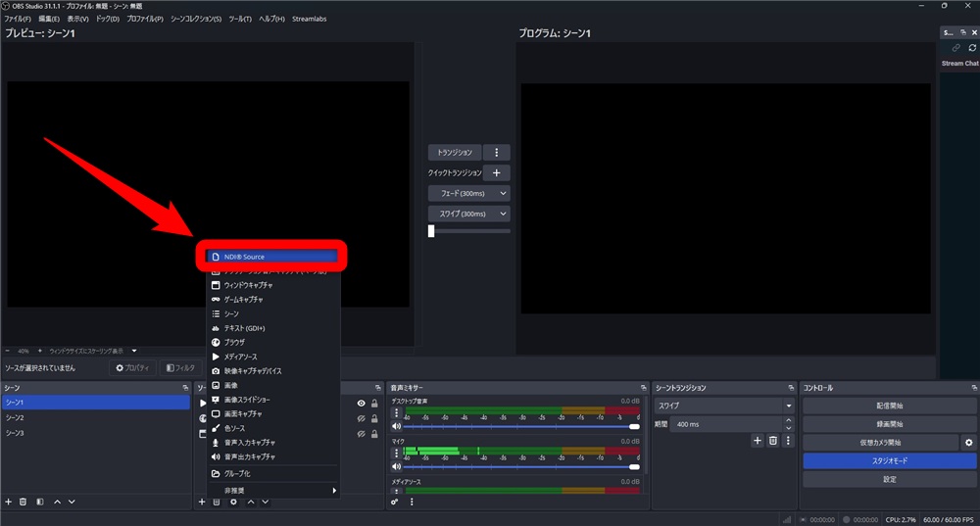Open the トランジション three-dot options button

pyautogui.click(x=497, y=153)
